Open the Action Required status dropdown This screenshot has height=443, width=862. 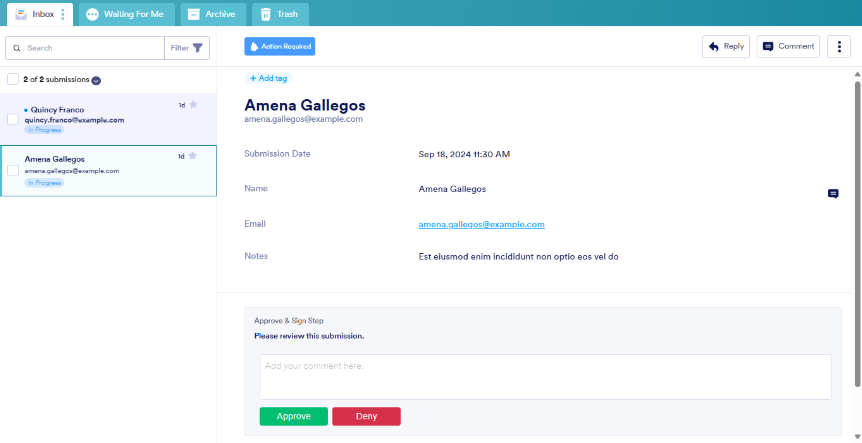click(x=279, y=46)
